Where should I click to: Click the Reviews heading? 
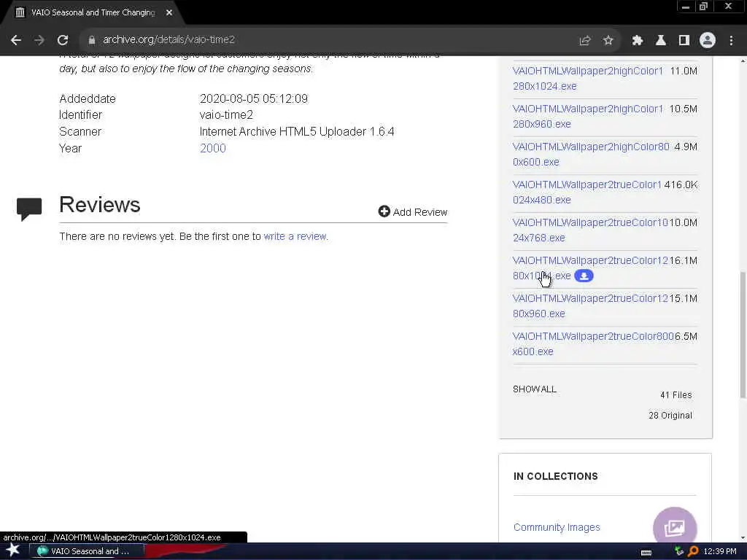(x=99, y=205)
